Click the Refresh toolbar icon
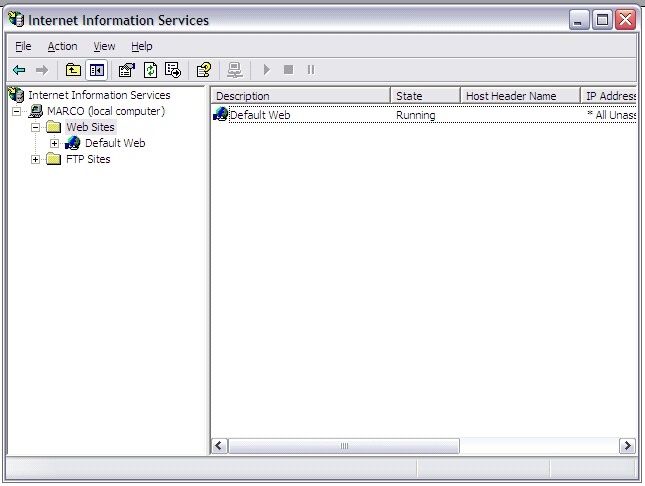This screenshot has width=645, height=486. coord(150,70)
